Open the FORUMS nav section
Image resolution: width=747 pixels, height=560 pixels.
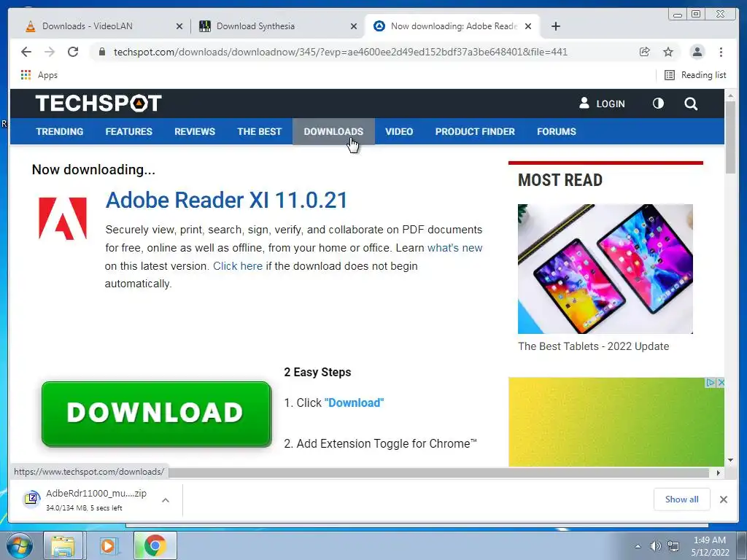tap(557, 131)
